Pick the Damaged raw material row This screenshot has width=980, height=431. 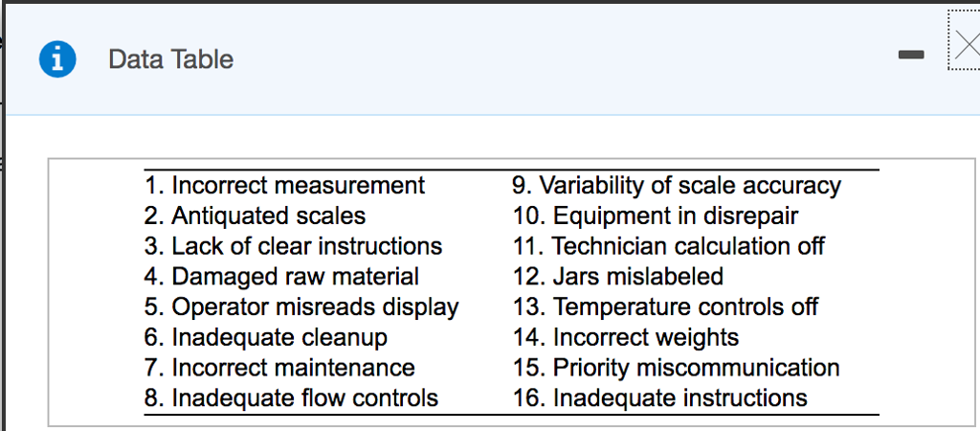coord(281,277)
